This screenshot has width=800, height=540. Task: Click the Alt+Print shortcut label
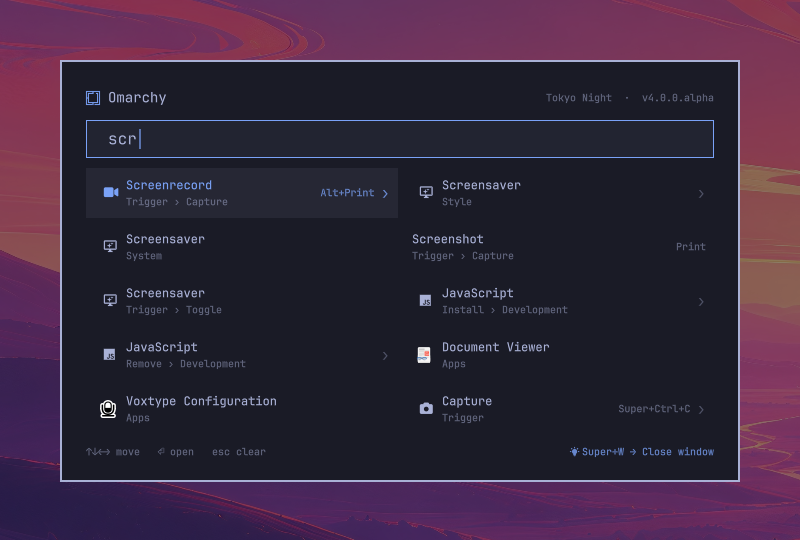347,193
